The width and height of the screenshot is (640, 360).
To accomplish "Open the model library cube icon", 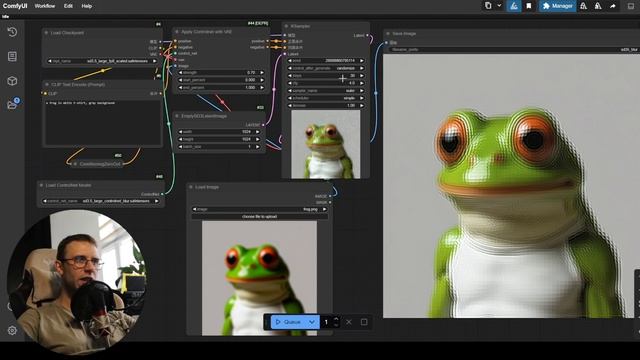I will click(12, 80).
